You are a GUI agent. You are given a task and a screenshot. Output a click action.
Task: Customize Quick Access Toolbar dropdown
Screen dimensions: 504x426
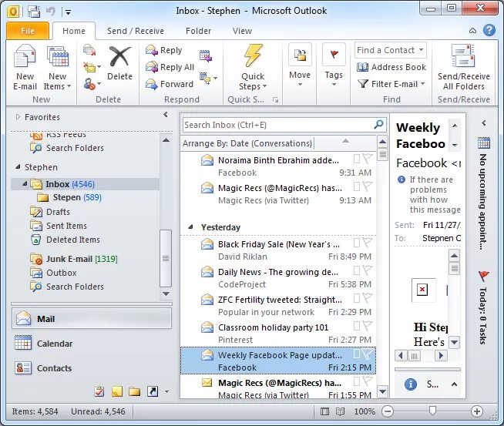(68, 12)
